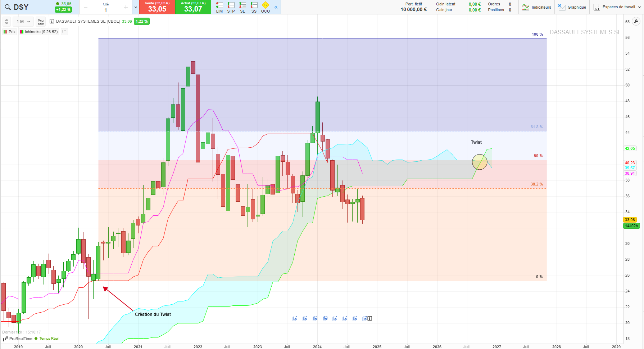
Task: Select the Ichimoku (9 26 52) legend entry
Action: pos(39,32)
